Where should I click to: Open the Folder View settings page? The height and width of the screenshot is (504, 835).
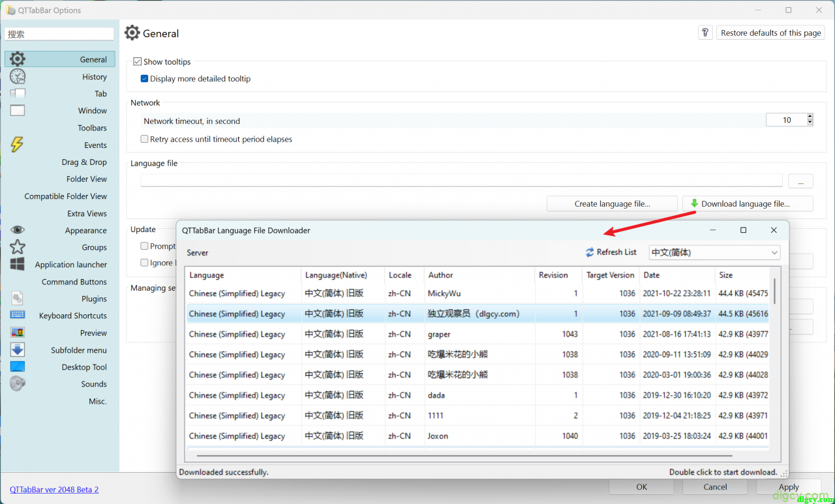tap(86, 179)
